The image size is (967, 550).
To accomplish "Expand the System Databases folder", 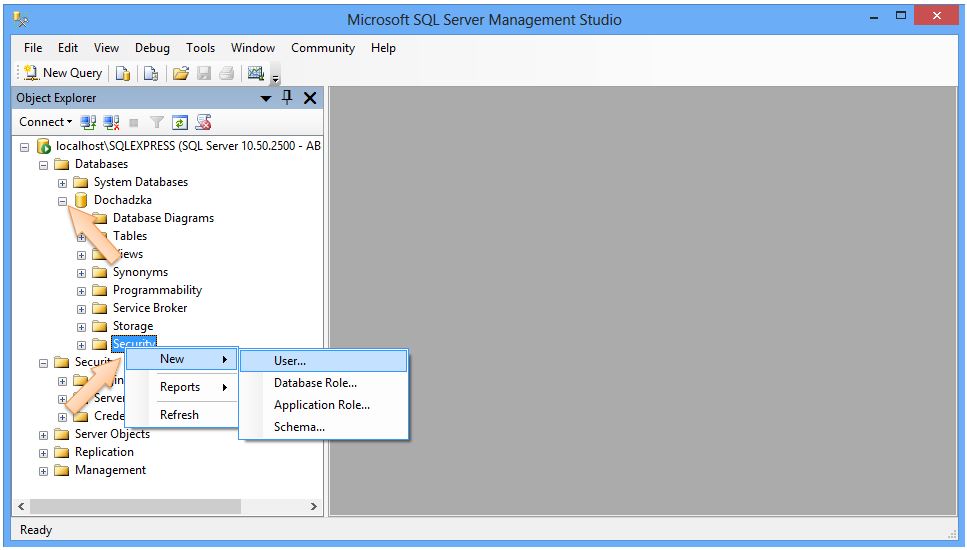I will (62, 183).
